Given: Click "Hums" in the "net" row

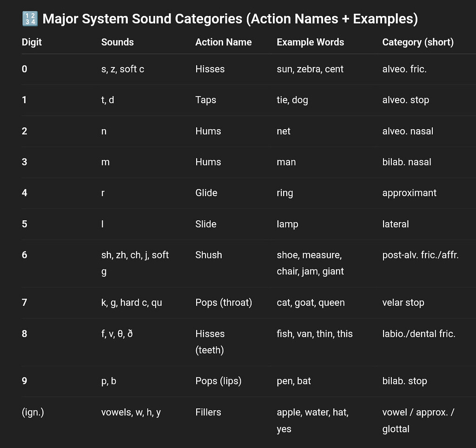Looking at the screenshot, I should coord(208,131).
